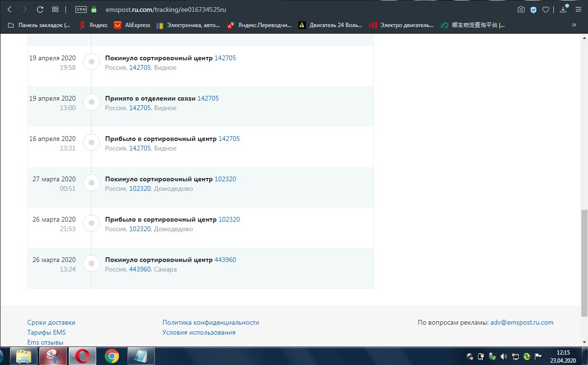Screen dimensions: 588x365
Task: Click the page vertical scrollbar thumb
Action: pos(584,262)
